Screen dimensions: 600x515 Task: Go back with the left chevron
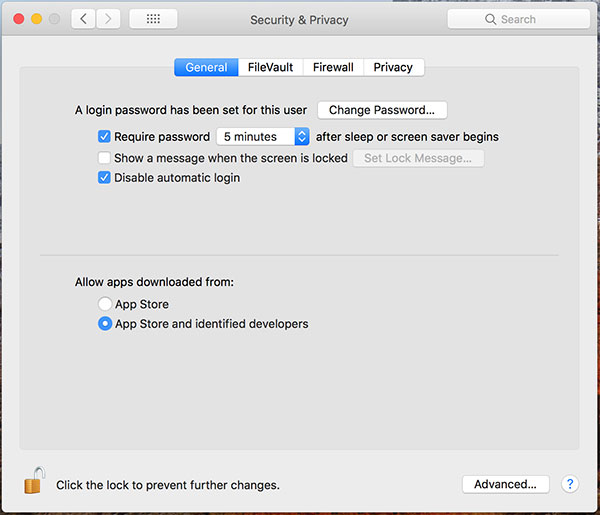83,19
